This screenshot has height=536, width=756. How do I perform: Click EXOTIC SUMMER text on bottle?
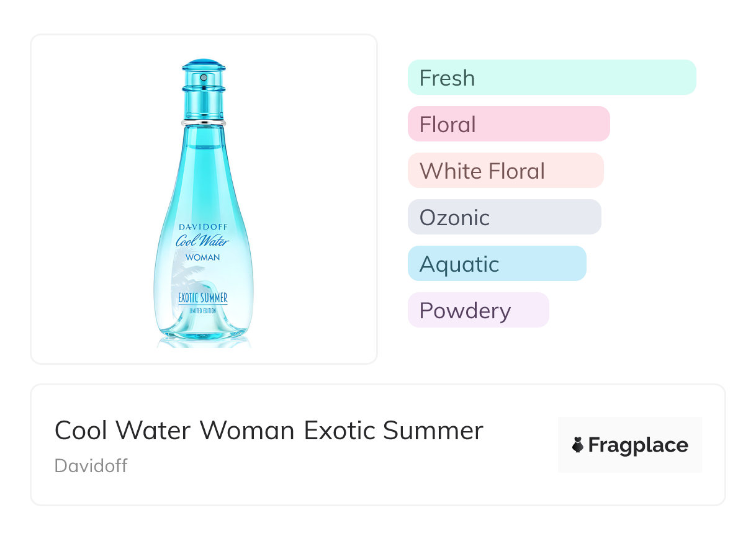coord(203,298)
